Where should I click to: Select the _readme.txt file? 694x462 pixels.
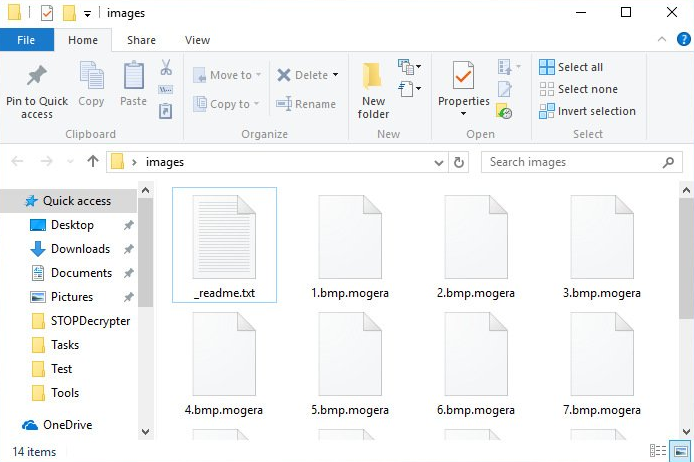[224, 244]
